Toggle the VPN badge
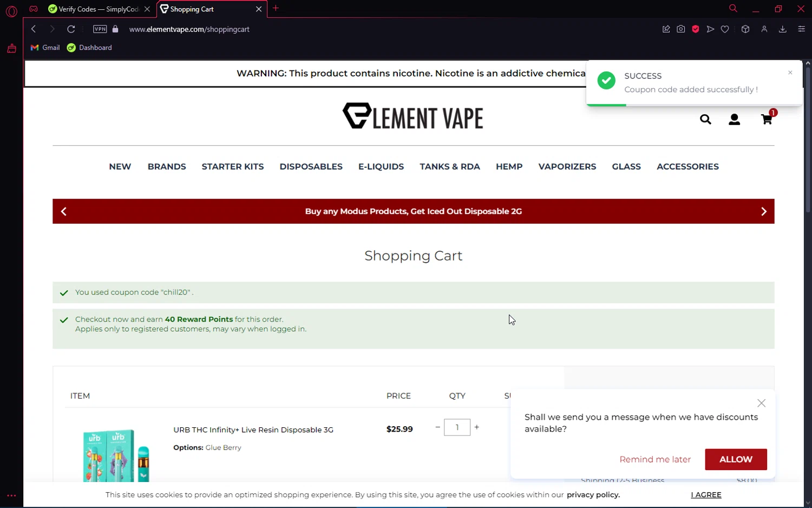Image resolution: width=812 pixels, height=508 pixels. tap(100, 29)
